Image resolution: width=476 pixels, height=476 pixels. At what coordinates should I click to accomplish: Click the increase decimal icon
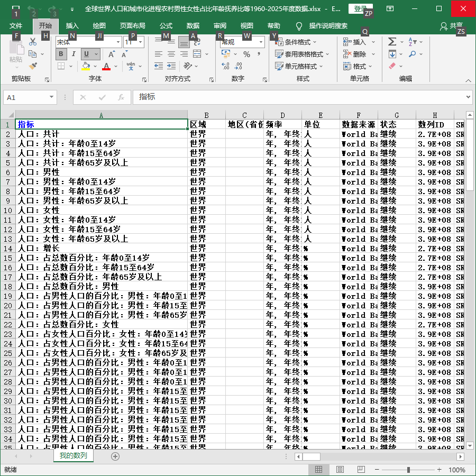225,66
